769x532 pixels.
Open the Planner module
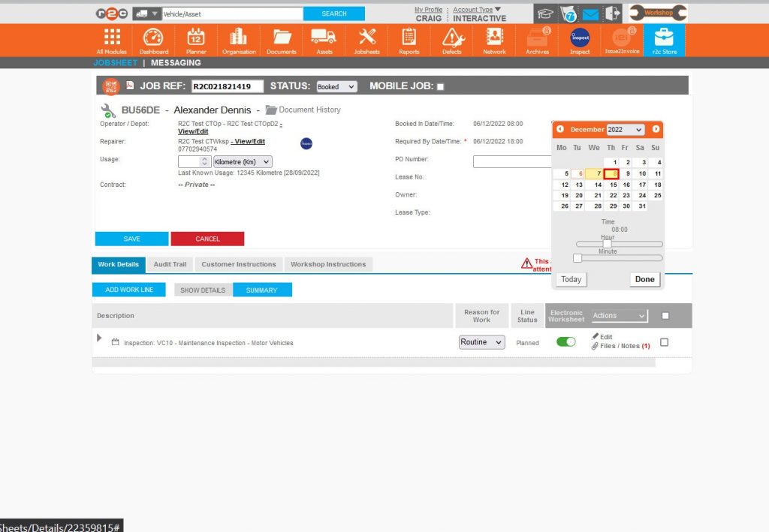click(x=196, y=41)
